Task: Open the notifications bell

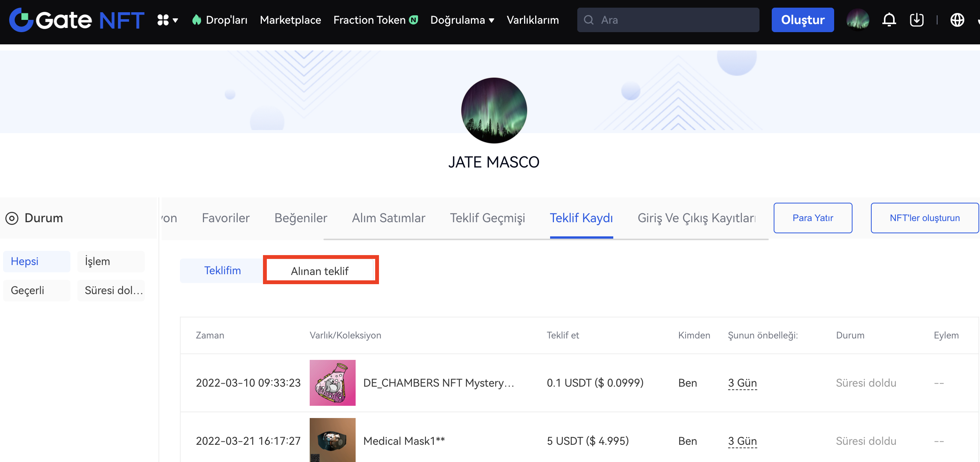Action: pos(889,20)
